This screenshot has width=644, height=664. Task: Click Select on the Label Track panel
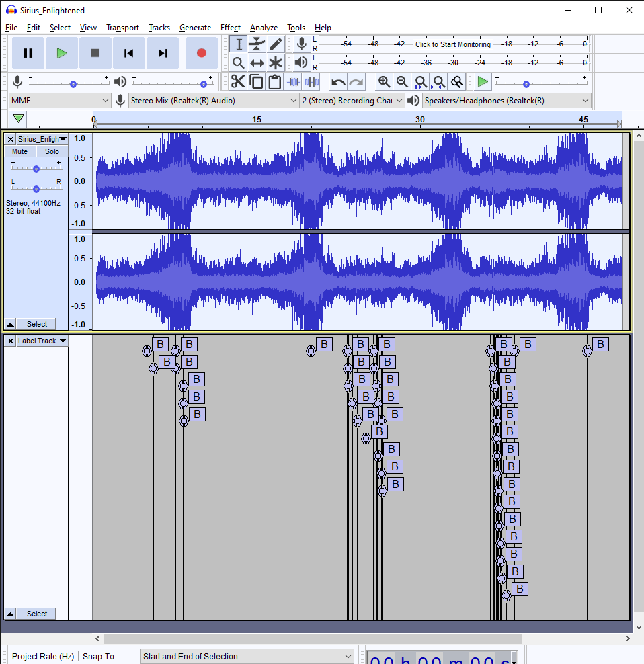pyautogui.click(x=37, y=614)
